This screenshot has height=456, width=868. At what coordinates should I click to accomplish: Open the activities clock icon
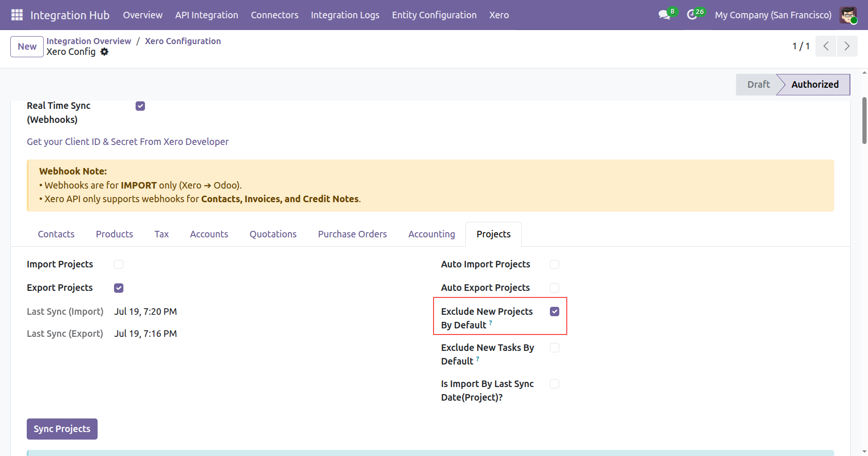692,15
